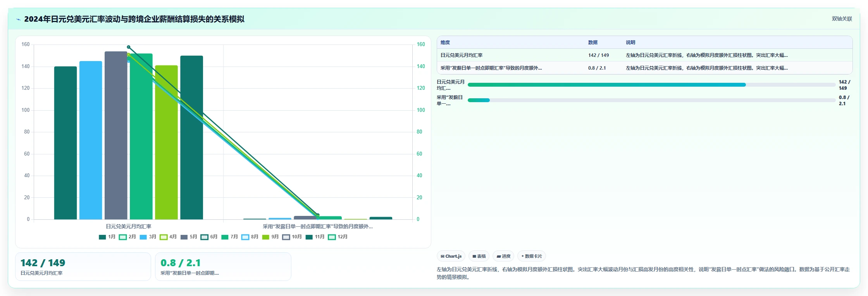868x296 pixels.
Task: Select the 数据卡片 tag chip
Action: (x=532, y=256)
